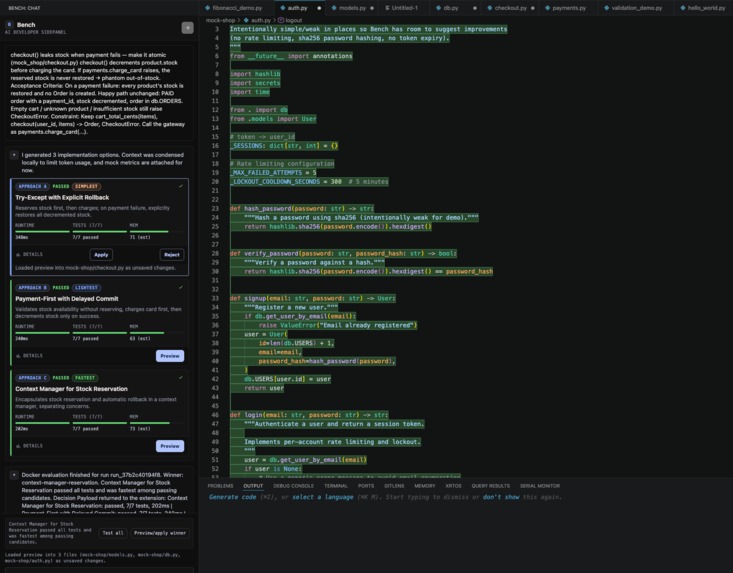The height and width of the screenshot is (573, 733).
Task: Click the SIMPLEST badge on Approach A
Action: pos(86,186)
